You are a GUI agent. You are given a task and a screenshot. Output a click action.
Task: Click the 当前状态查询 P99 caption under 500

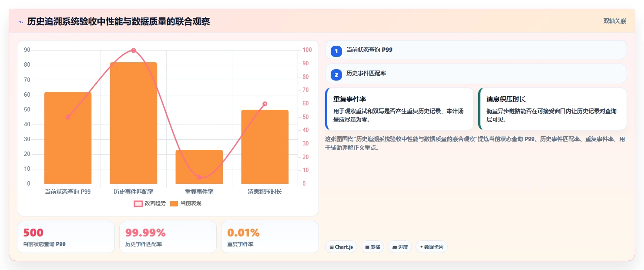pos(44,244)
